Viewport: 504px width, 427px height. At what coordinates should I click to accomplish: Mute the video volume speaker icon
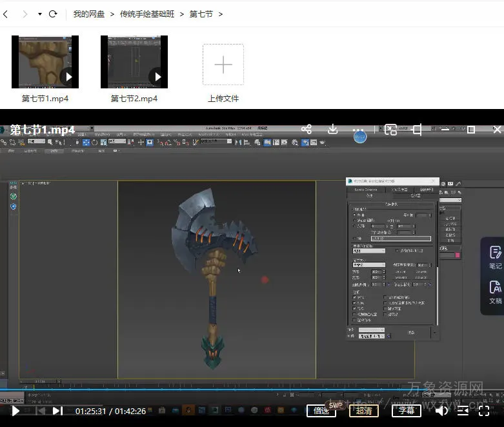(x=442, y=410)
